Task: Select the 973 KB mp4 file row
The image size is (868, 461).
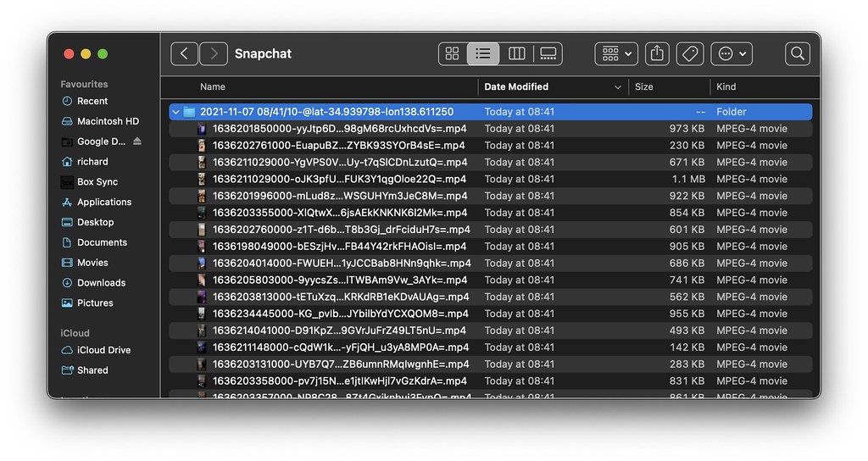Action: tap(339, 129)
